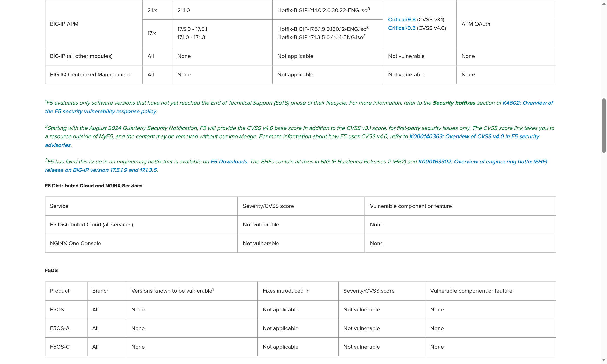Click the 21.1.0 vulnerable version cell
The width and height of the screenshot is (607, 364).
[222, 10]
